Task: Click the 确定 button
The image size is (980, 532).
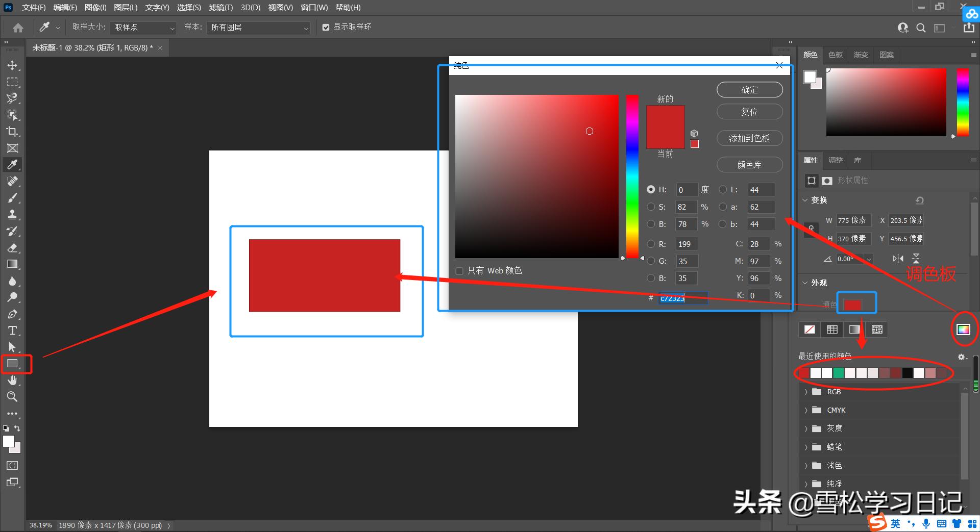Action: [749, 90]
